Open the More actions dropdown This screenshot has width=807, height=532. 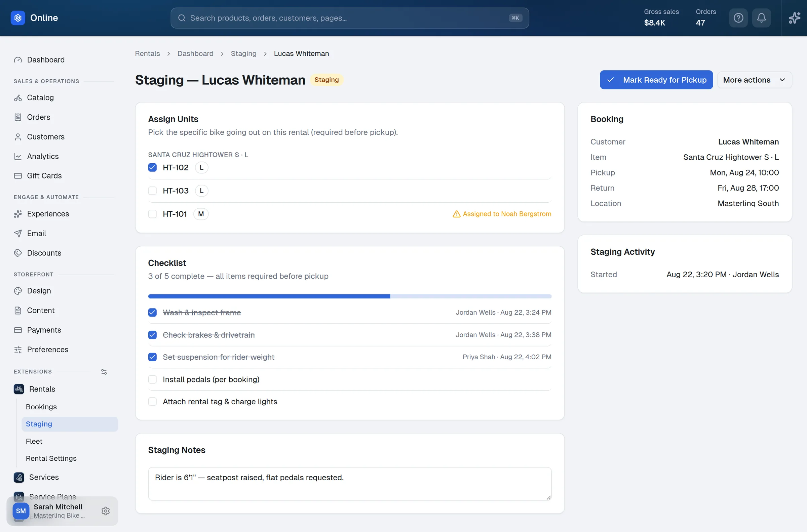coord(755,80)
